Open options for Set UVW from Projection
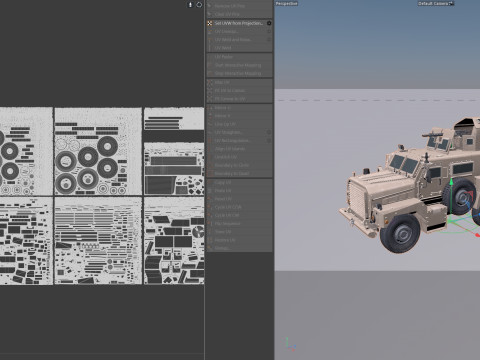The width and height of the screenshot is (480, 360). (x=269, y=23)
